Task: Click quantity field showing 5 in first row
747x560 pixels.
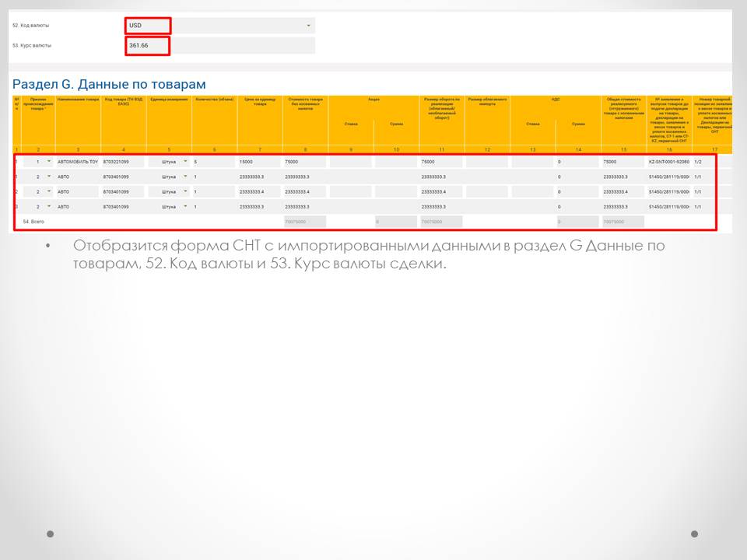Action: tap(213, 162)
